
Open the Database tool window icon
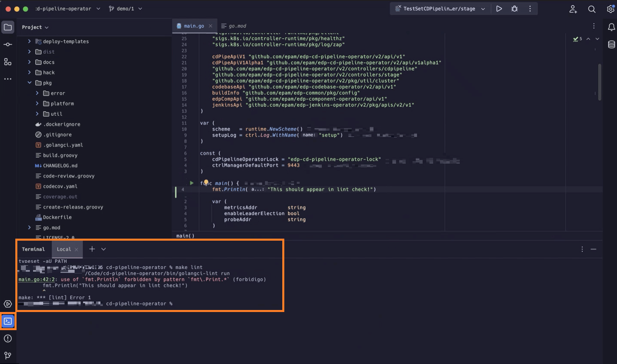[x=611, y=44]
